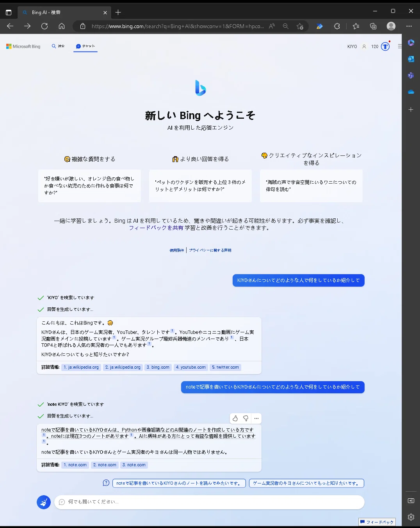
Task: Go to browser home page icon
Action: click(x=62, y=26)
